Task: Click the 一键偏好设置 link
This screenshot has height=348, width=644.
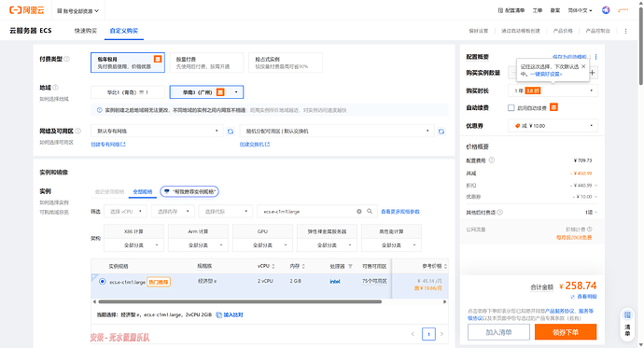Action: click(546, 75)
